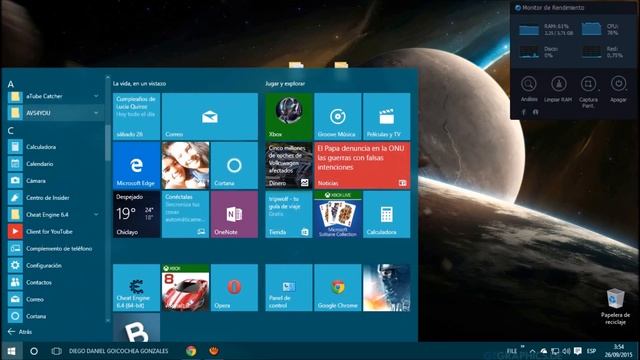Click the CPU usage graph
The width and height of the screenshot is (640, 360).
[x=591, y=30]
